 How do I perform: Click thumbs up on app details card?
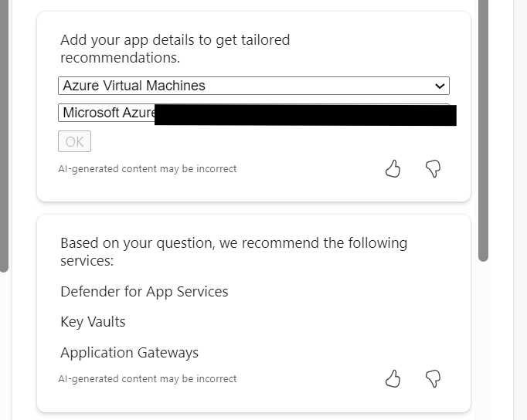click(393, 168)
